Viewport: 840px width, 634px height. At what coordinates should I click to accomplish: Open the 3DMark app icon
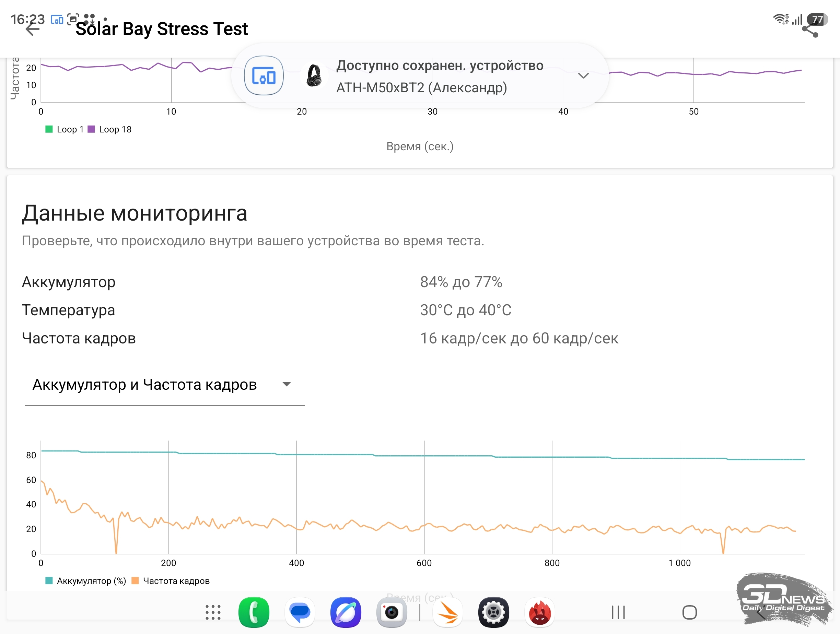tap(448, 612)
